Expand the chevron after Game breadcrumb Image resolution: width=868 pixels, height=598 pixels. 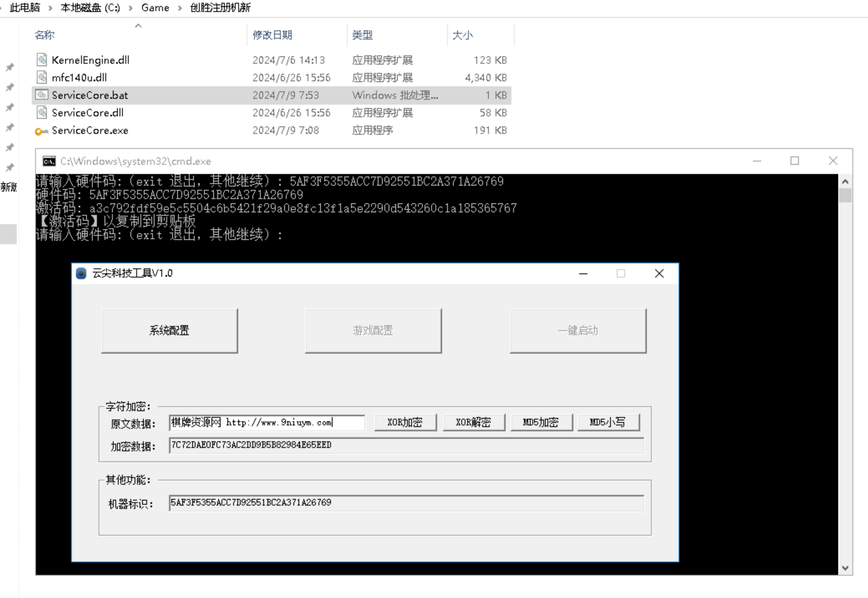click(x=180, y=8)
